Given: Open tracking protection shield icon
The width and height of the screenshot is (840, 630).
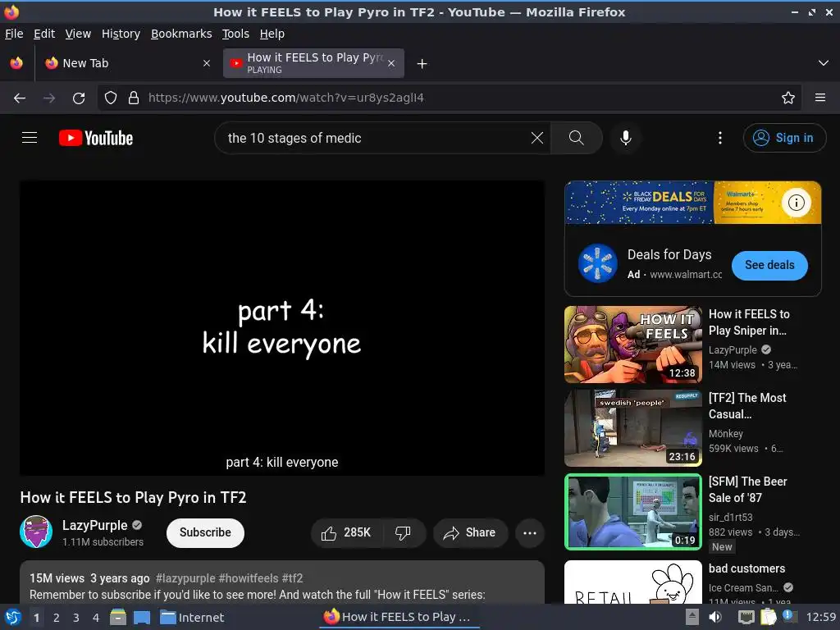Looking at the screenshot, I should (111, 98).
